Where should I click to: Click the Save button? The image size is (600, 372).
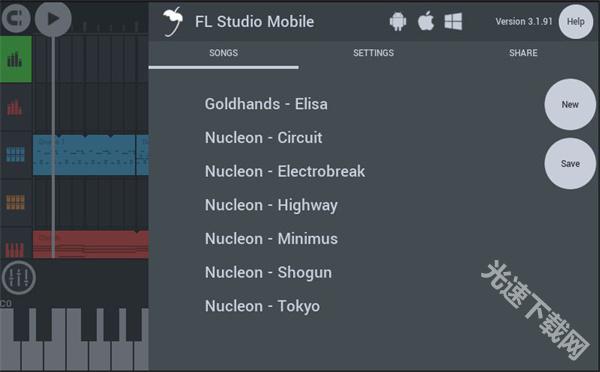pyautogui.click(x=570, y=163)
